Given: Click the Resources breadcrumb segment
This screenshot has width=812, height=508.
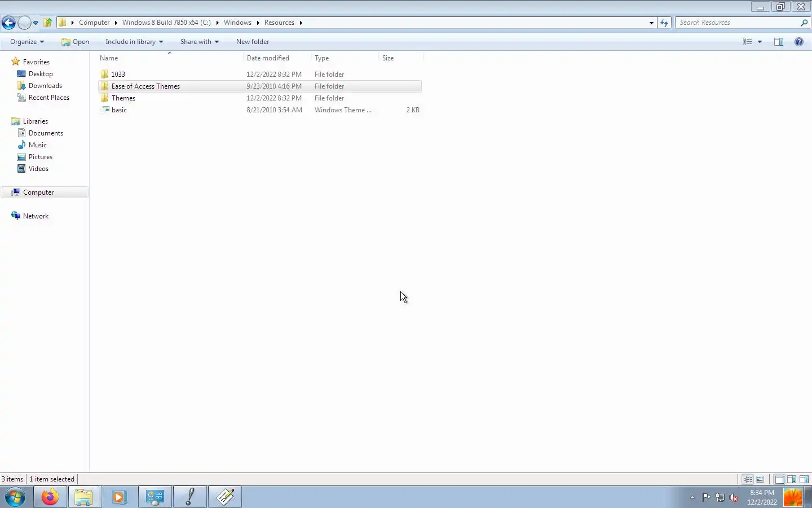Looking at the screenshot, I should 279,23.
